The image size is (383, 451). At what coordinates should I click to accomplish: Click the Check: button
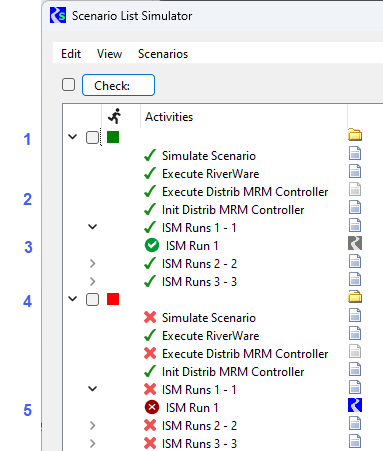tap(118, 85)
